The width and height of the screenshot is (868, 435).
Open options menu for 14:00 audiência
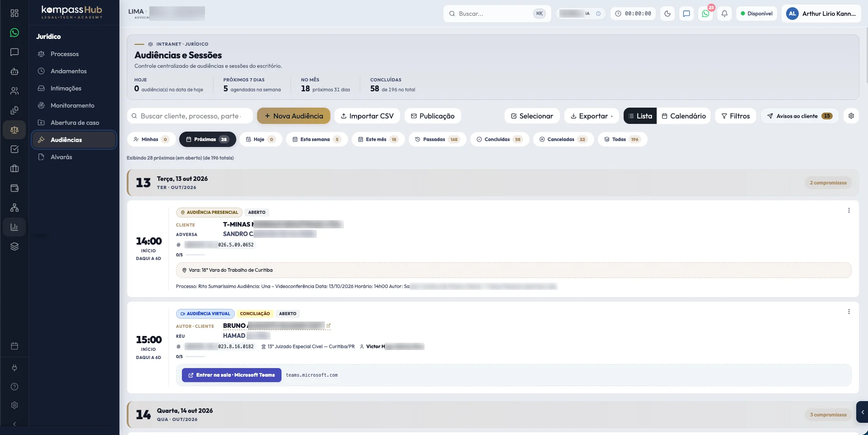tap(849, 210)
